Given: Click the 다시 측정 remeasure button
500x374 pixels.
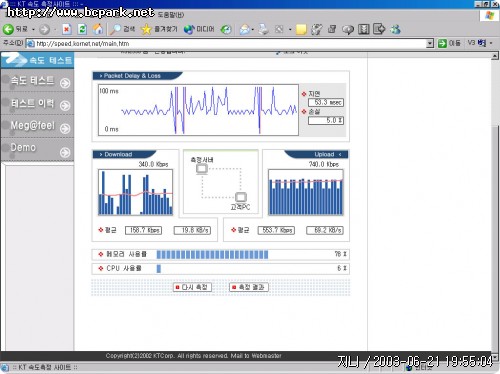Looking at the screenshot, I should (192, 287).
